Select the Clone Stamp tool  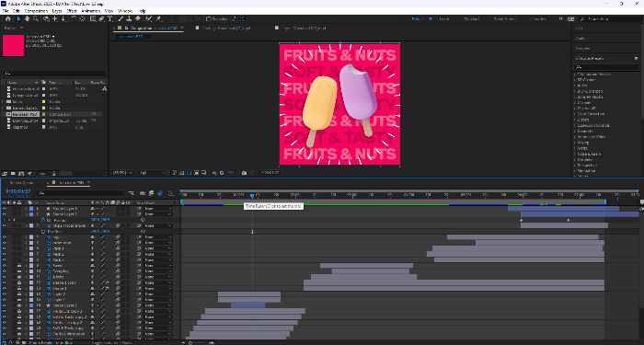pyautogui.click(x=129, y=19)
